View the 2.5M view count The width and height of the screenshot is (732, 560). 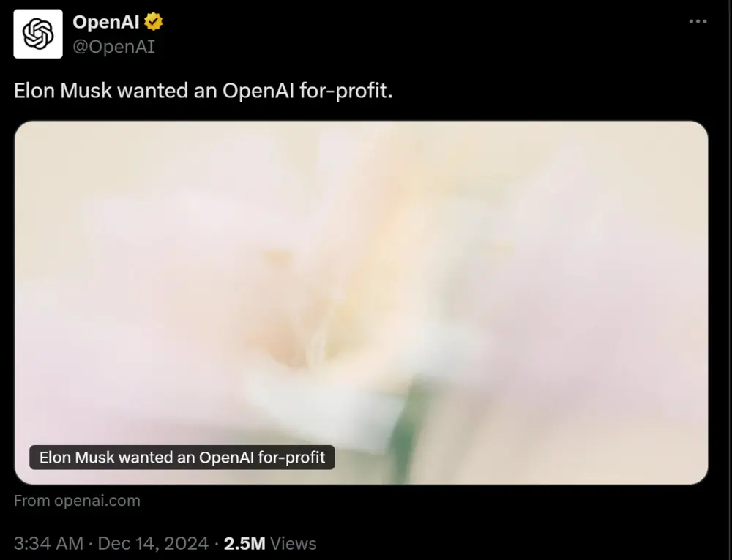[244, 543]
